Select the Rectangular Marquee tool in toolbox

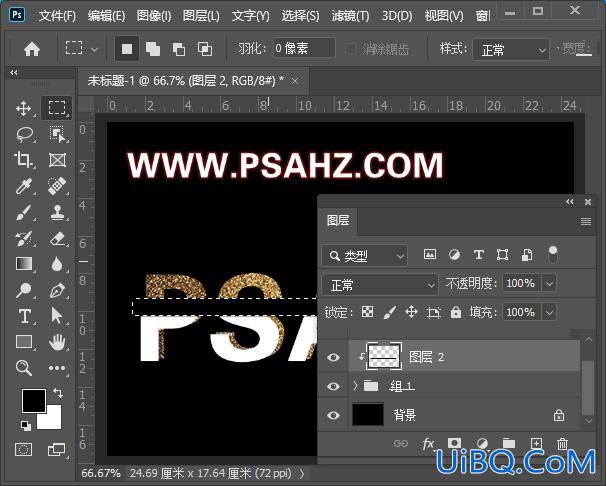coord(57,108)
